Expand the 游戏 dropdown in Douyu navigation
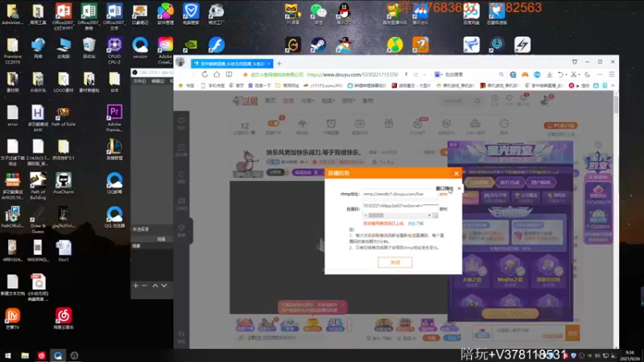644x362 pixels. (349, 101)
